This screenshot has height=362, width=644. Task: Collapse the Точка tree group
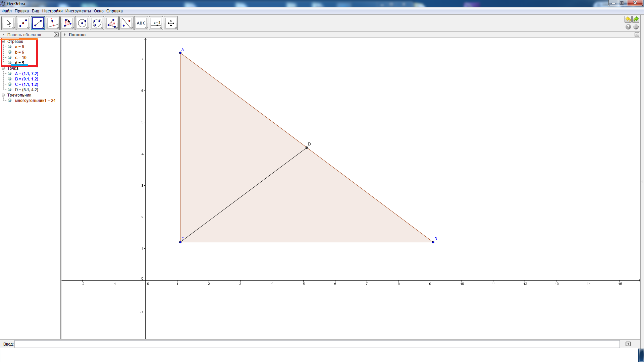3,68
